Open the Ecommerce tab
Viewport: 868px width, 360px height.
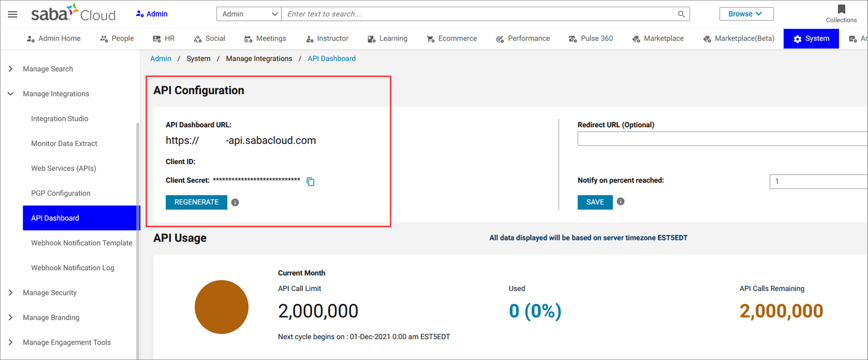pos(452,39)
